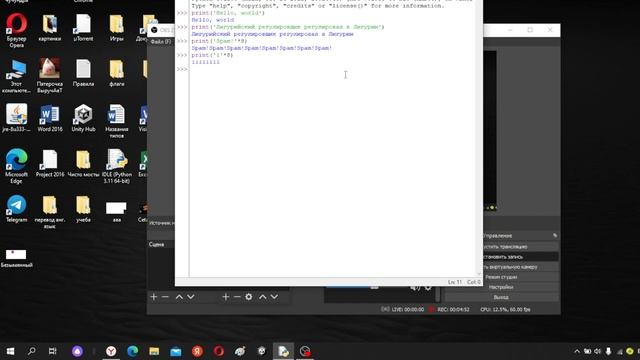Open Task View on taskbar
Screen dimensions: 640x360
pos(53,351)
